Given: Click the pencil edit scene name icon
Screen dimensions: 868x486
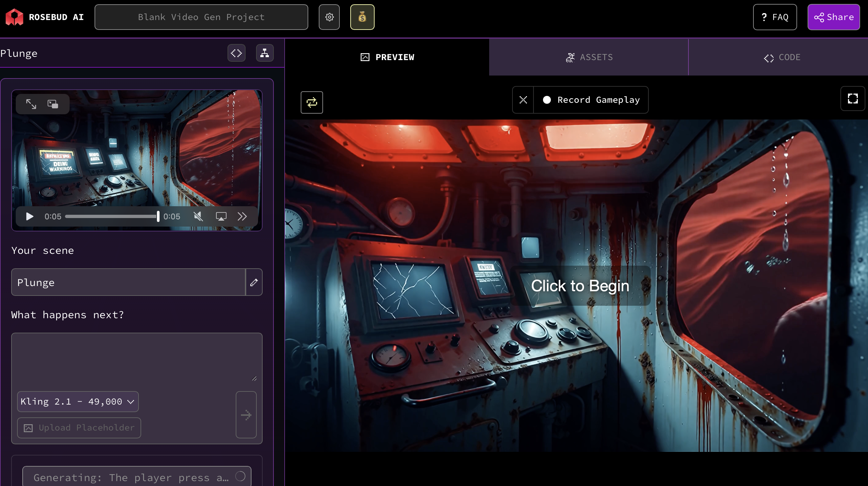Looking at the screenshot, I should (x=254, y=282).
